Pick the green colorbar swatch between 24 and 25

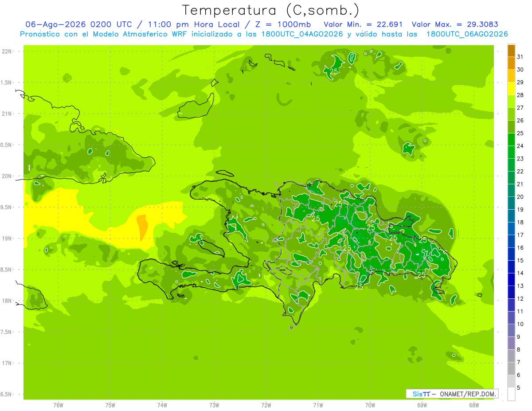pos(511,140)
